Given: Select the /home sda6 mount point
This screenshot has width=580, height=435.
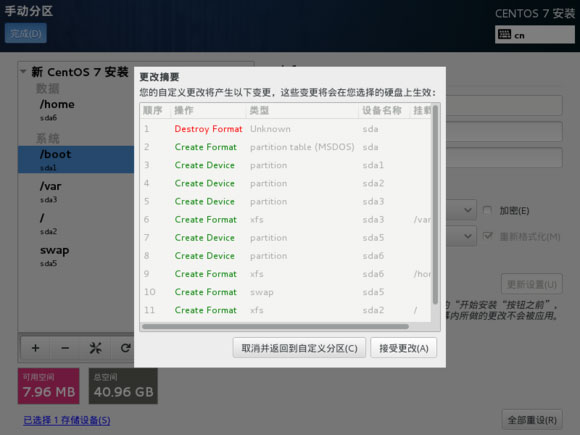Looking at the screenshot, I should pos(76,110).
